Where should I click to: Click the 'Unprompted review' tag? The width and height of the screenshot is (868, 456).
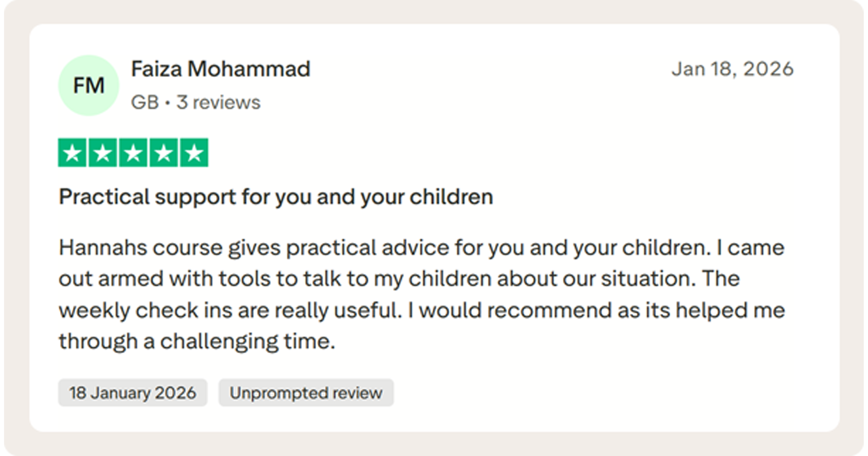pyautogui.click(x=306, y=393)
